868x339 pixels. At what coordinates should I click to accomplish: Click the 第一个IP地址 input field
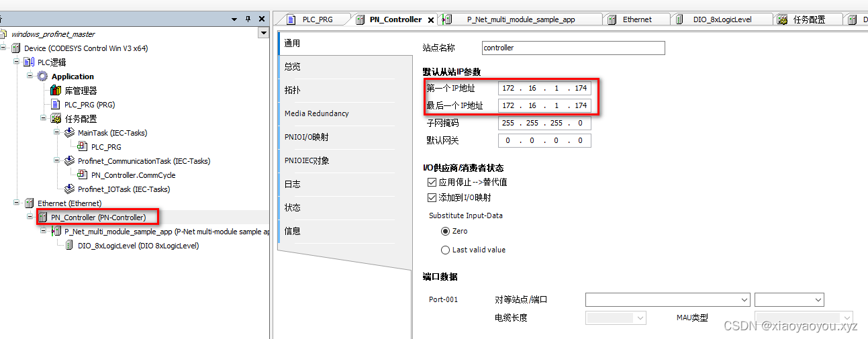[544, 88]
